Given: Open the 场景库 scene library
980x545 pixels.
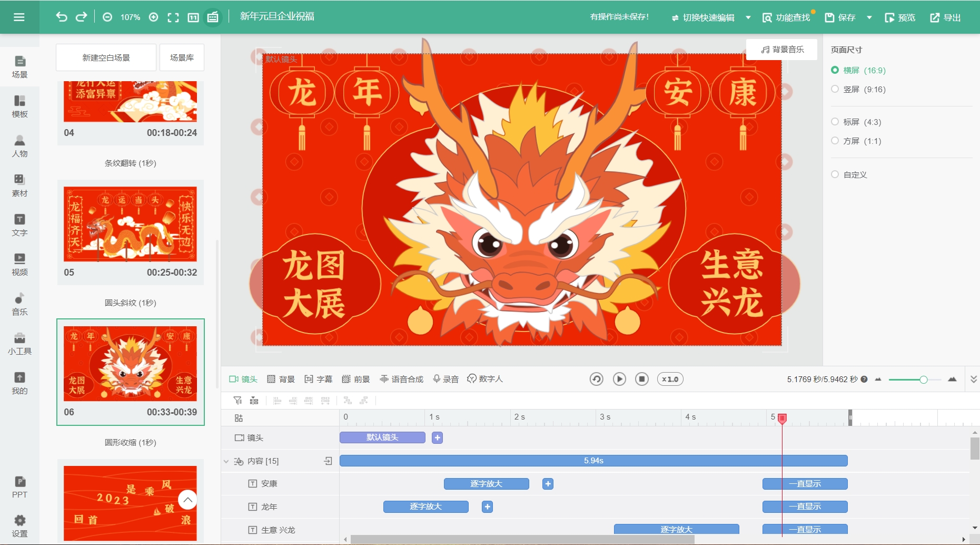Looking at the screenshot, I should tap(182, 57).
